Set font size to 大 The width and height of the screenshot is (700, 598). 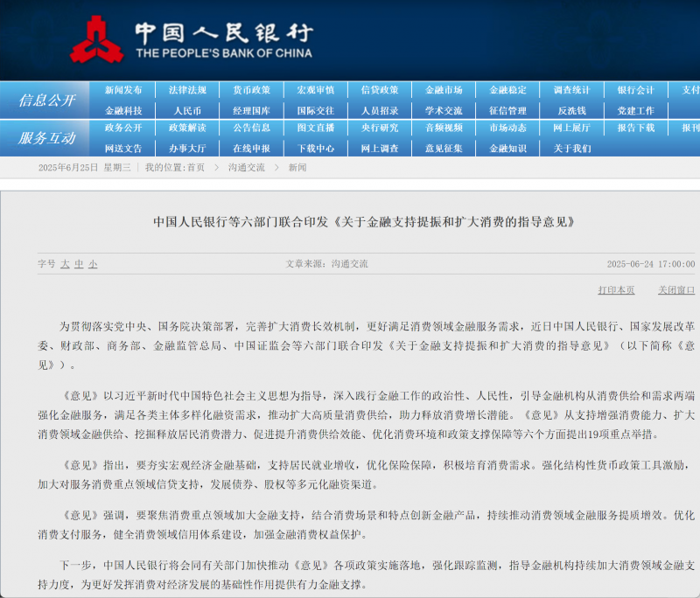tap(65, 264)
